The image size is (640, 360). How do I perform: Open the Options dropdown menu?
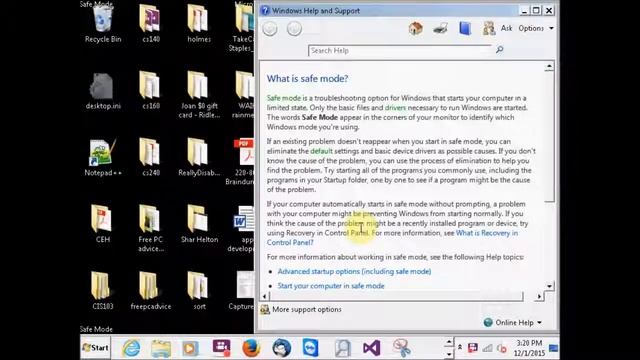[536, 28]
